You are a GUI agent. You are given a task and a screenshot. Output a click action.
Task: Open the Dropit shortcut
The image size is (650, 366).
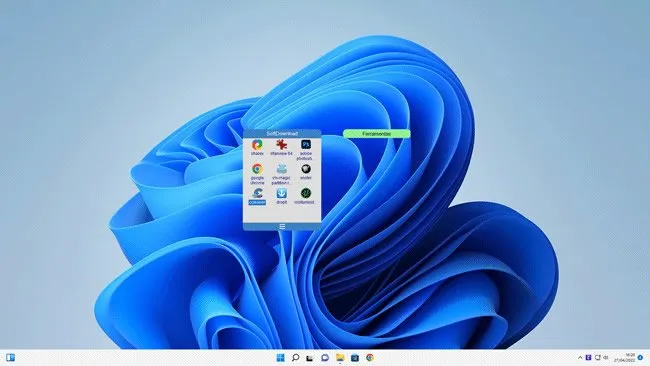click(x=281, y=196)
